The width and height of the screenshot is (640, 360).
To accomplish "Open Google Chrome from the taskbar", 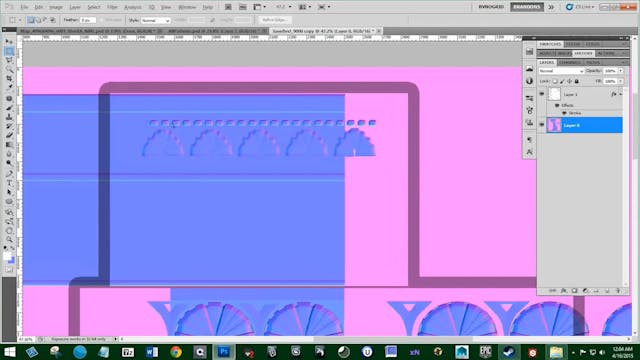I will [x=176, y=351].
